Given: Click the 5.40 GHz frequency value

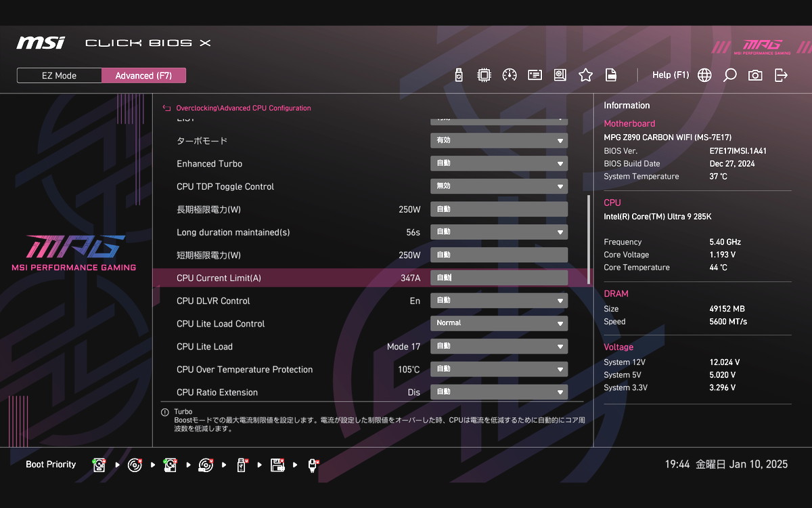Looking at the screenshot, I should click(x=725, y=242).
